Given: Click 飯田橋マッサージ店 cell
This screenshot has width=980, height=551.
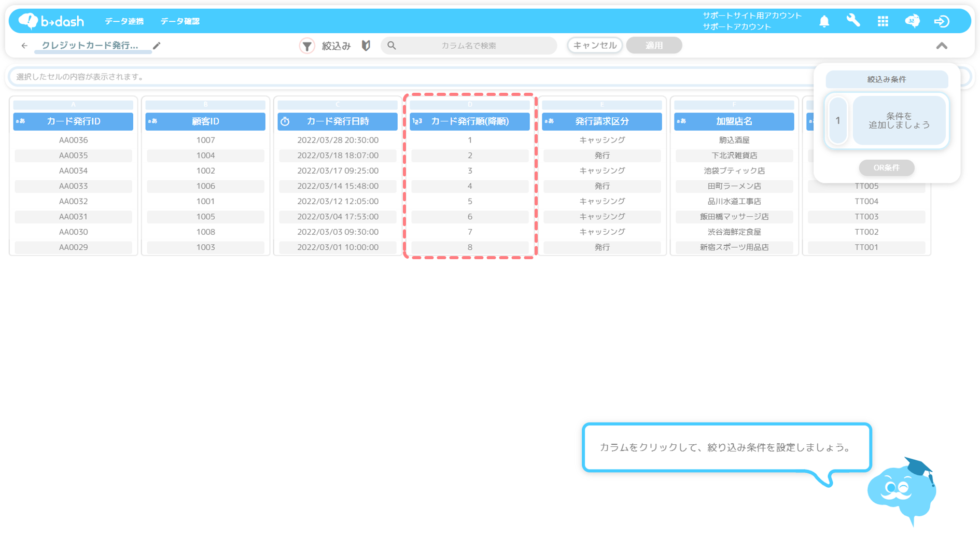Looking at the screenshot, I should pos(734,217).
